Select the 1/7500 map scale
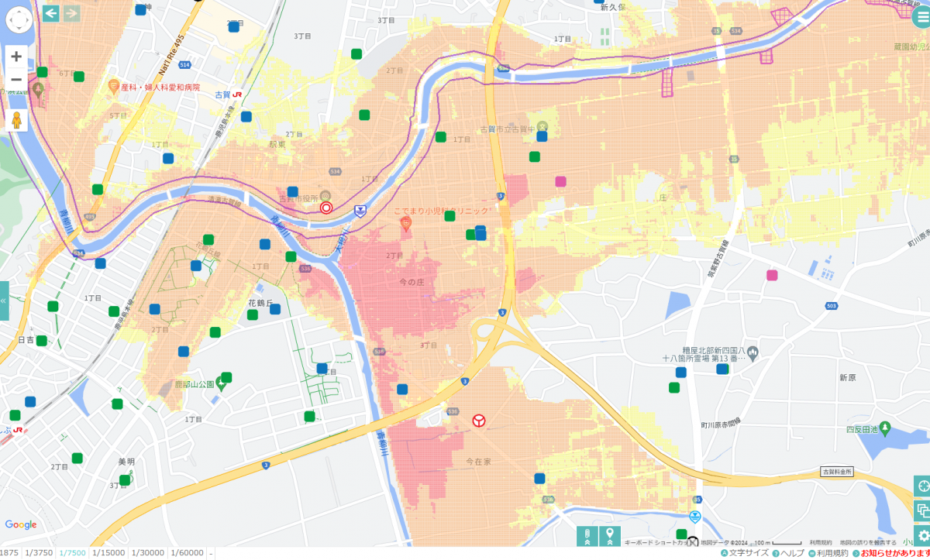 click(73, 553)
